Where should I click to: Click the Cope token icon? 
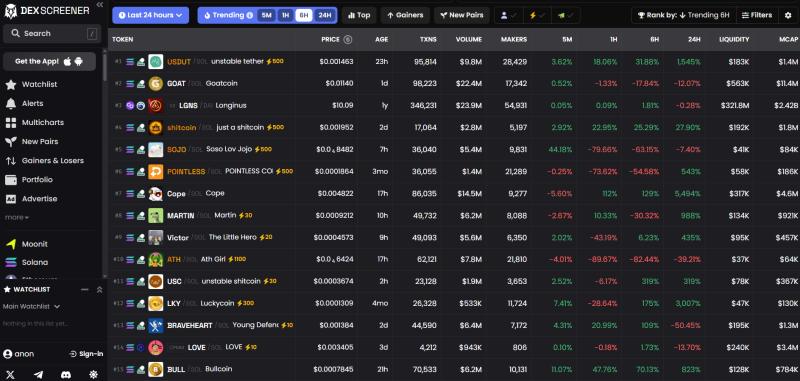coord(156,194)
